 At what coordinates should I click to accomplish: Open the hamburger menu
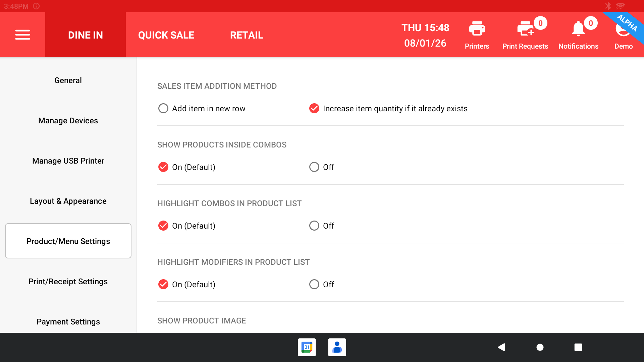pos(22,35)
